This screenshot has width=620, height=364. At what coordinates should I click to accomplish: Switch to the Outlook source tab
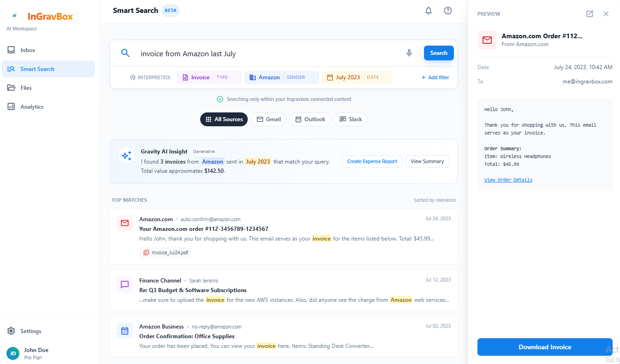[x=310, y=119]
